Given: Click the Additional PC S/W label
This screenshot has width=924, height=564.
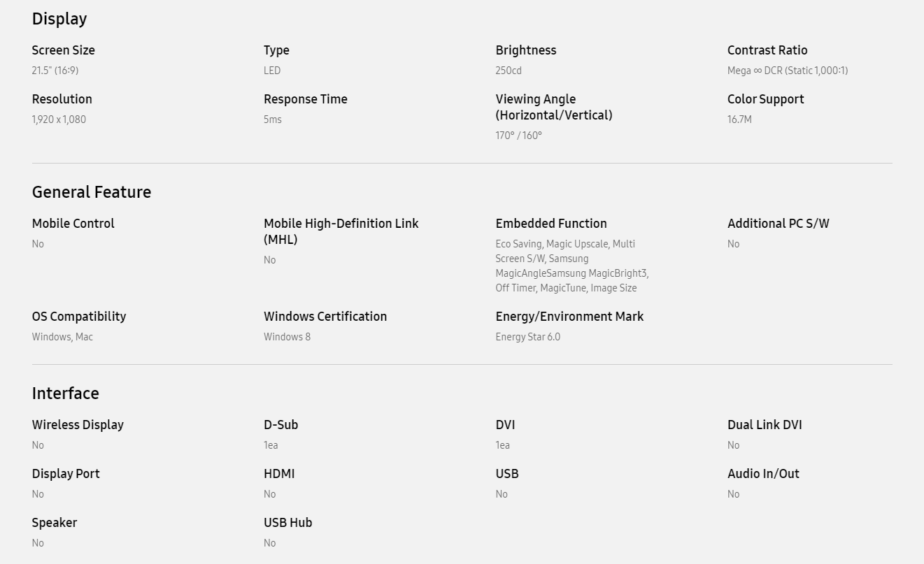Looking at the screenshot, I should [x=778, y=224].
